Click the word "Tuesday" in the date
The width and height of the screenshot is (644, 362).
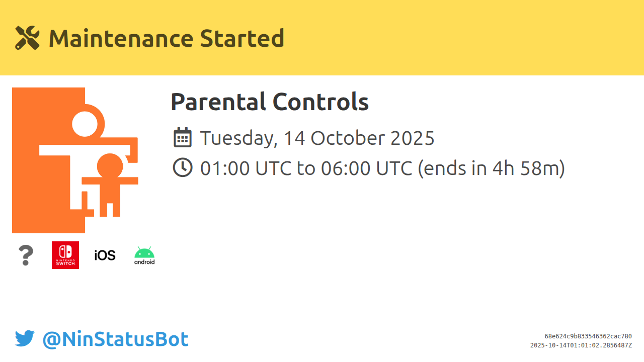pyautogui.click(x=238, y=138)
